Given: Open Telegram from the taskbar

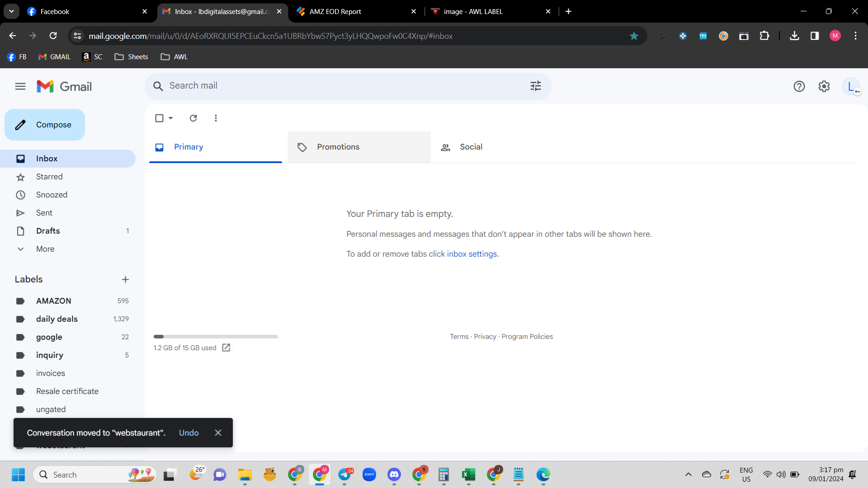Looking at the screenshot, I should coord(345,474).
